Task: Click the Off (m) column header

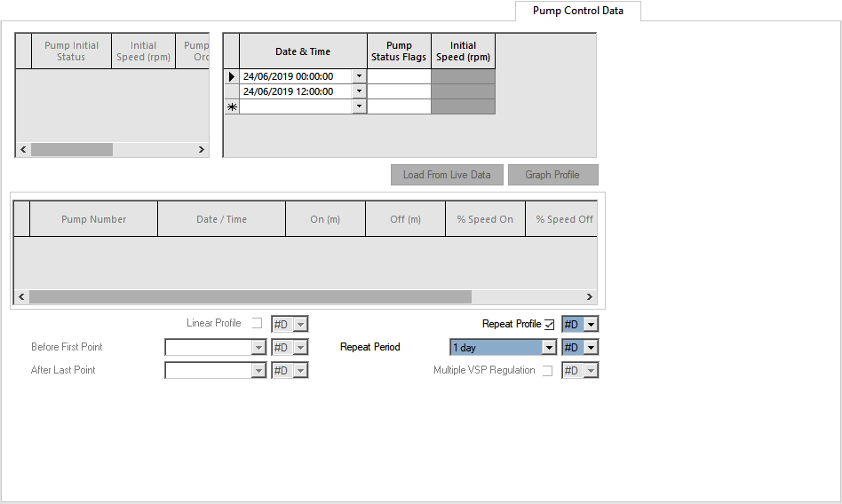Action: pos(405,219)
